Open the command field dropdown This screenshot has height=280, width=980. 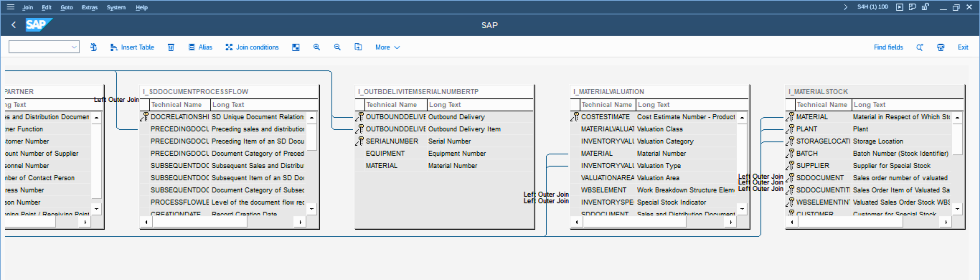point(74,47)
